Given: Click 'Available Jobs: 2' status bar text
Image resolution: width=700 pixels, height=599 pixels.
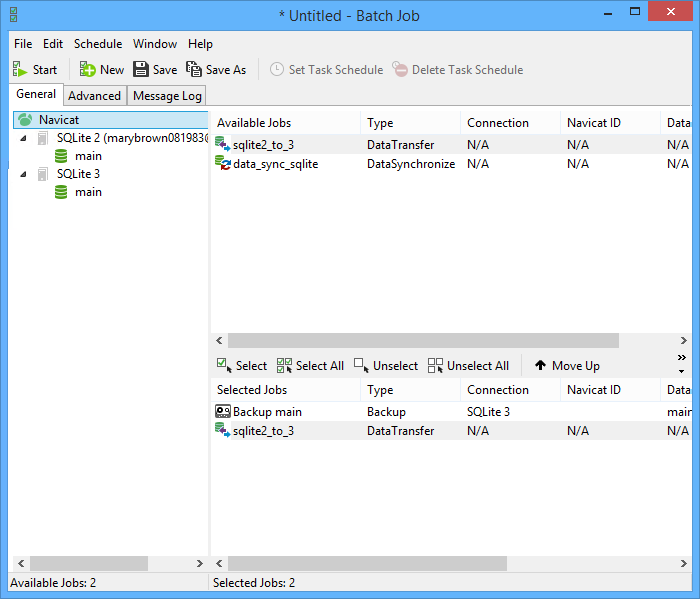Looking at the screenshot, I should [x=53, y=582].
